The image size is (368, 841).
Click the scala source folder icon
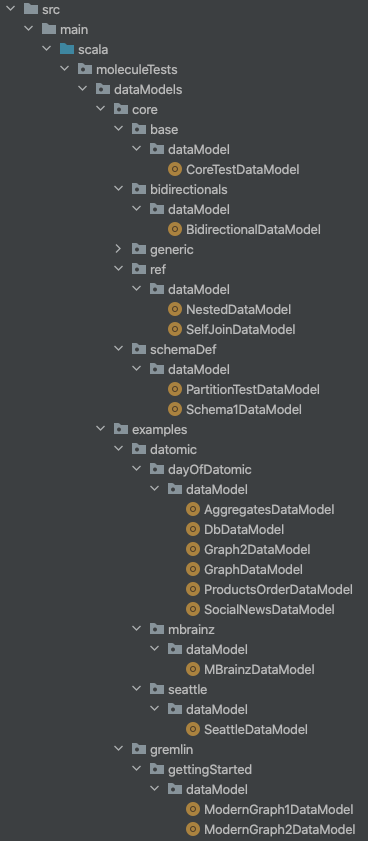[67, 49]
